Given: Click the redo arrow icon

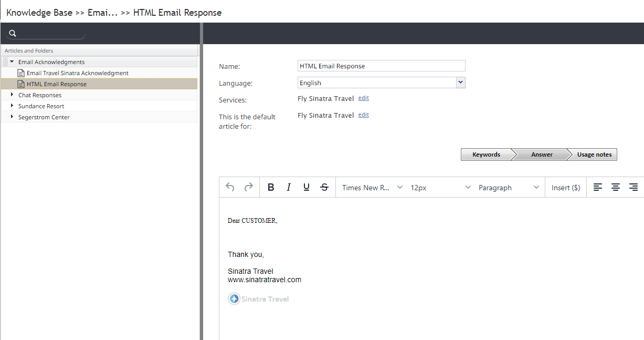Looking at the screenshot, I should click(249, 187).
